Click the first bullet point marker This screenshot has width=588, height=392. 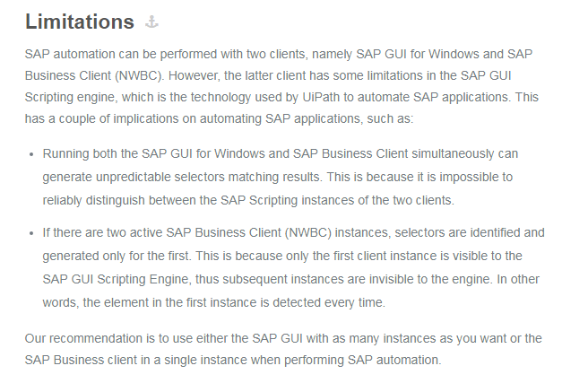31,154
